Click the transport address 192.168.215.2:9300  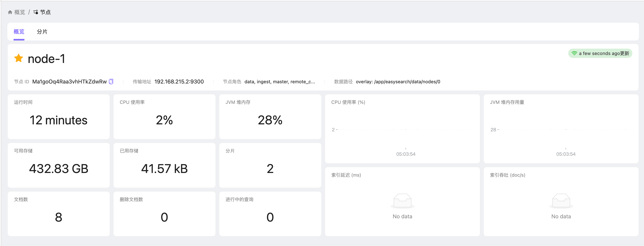point(179,82)
